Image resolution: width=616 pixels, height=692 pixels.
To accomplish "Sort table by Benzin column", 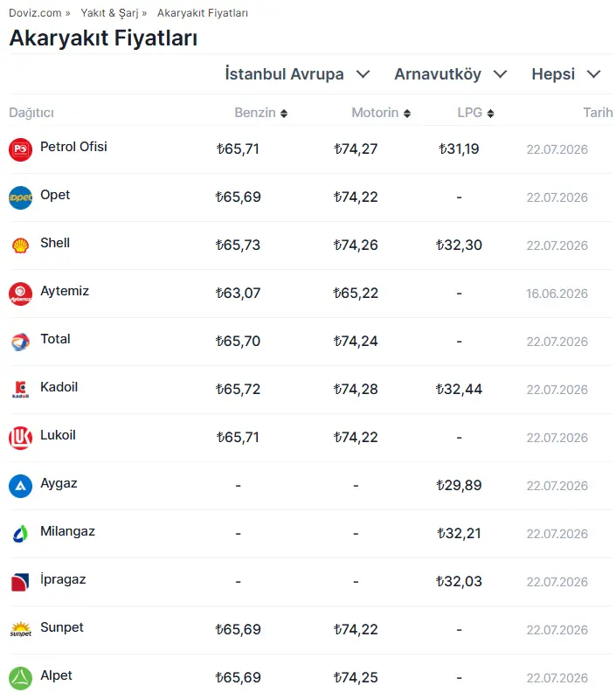I will (x=260, y=113).
